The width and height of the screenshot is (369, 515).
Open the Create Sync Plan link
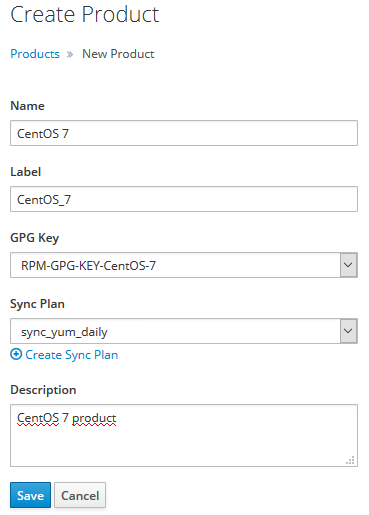pos(72,355)
